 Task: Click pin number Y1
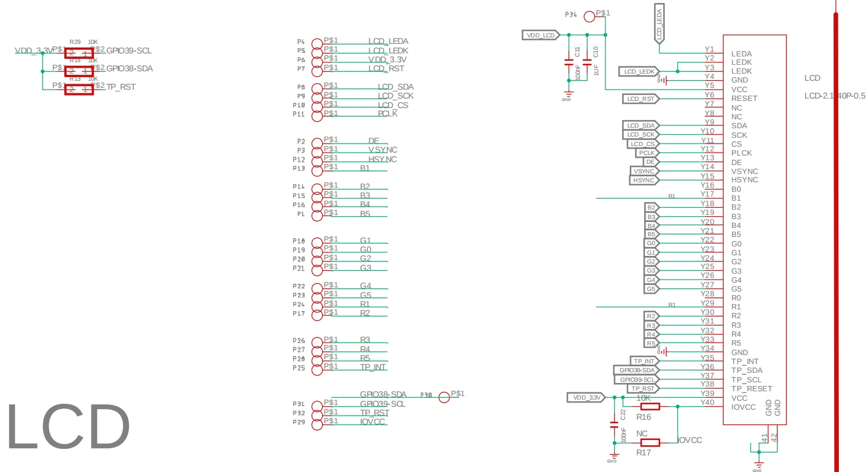tap(709, 49)
